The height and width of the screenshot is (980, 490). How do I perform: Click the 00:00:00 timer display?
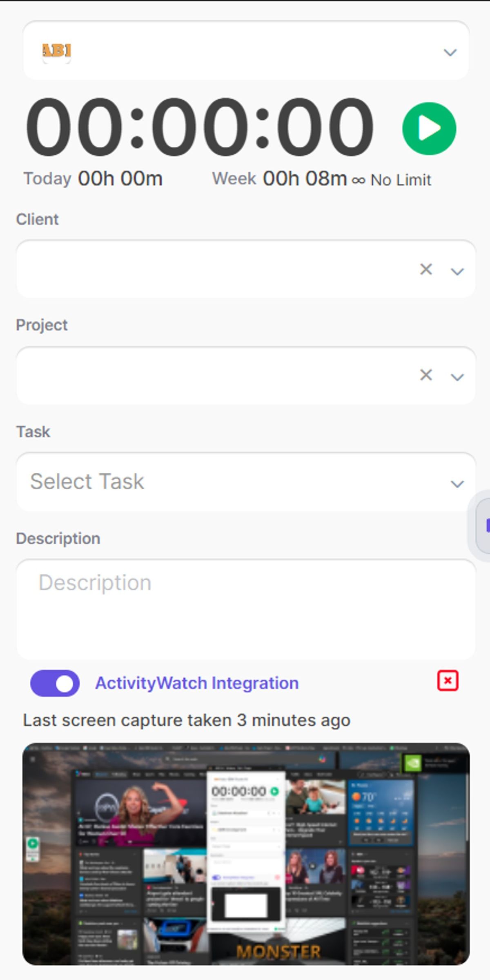pos(199,127)
